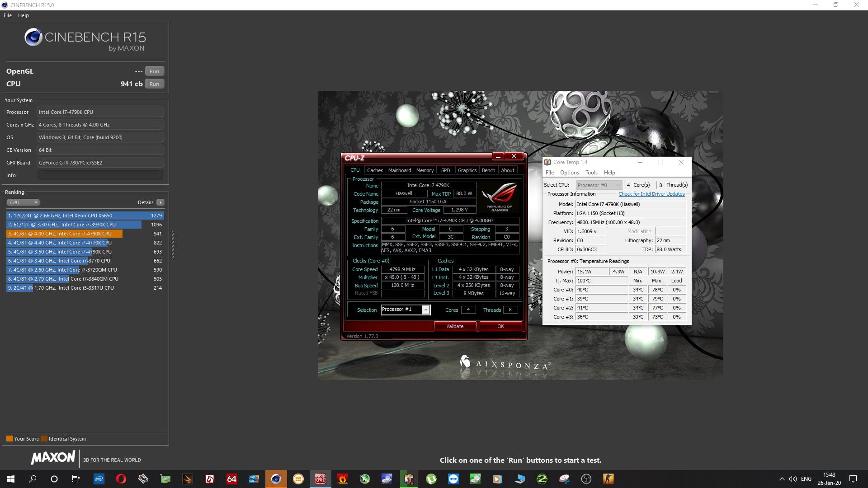Run the OpenGL benchmark test
The image size is (868, 488).
pos(154,71)
